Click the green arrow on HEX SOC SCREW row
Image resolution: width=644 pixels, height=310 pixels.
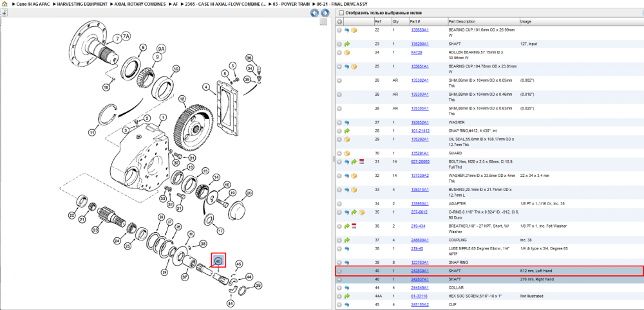click(x=346, y=296)
